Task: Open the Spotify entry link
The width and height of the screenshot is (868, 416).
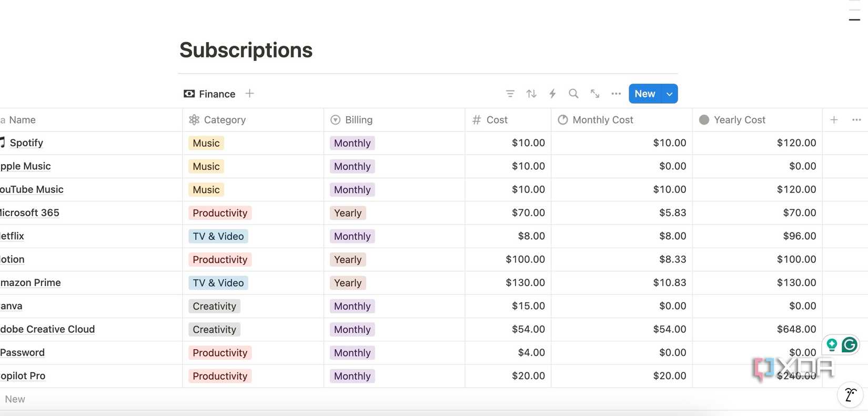Action: (26, 143)
